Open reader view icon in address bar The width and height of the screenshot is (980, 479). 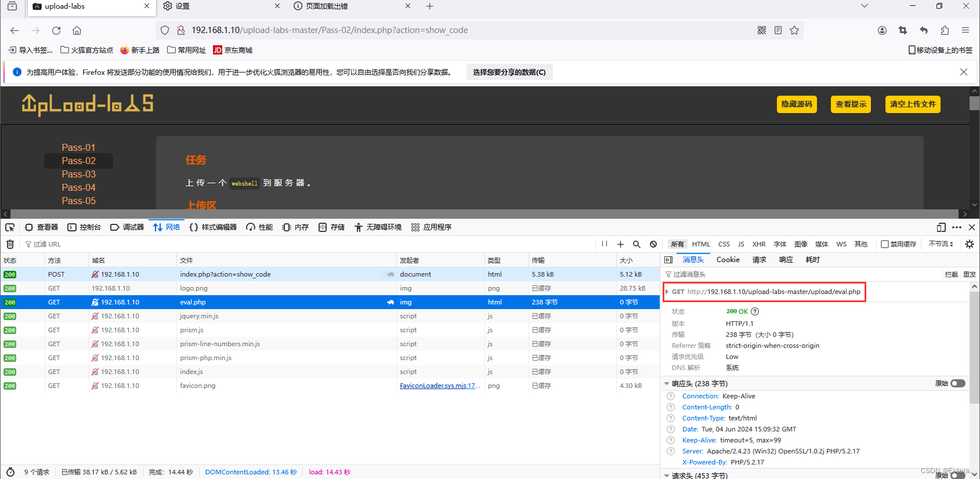click(778, 30)
